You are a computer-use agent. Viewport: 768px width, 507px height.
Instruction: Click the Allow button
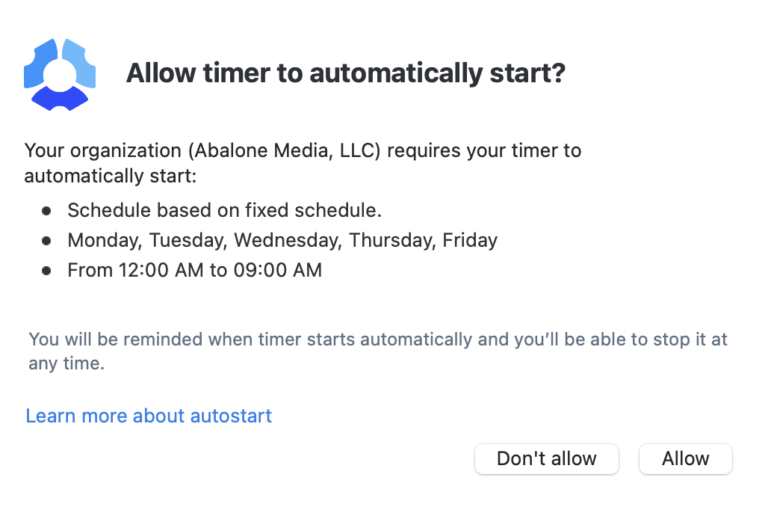(685, 459)
